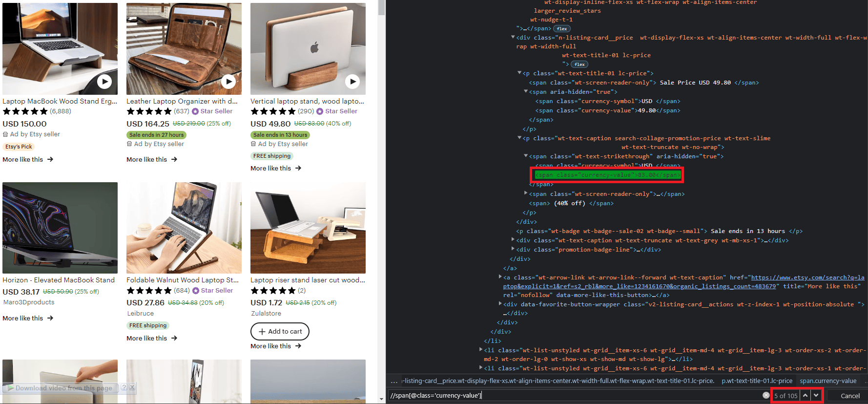Cancel the DevTools search

coord(850,396)
